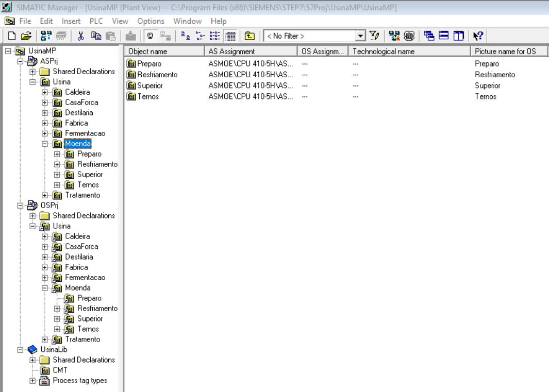Image resolution: width=549 pixels, height=392 pixels.
Task: Click Picture name for OS header
Action: tap(509, 51)
